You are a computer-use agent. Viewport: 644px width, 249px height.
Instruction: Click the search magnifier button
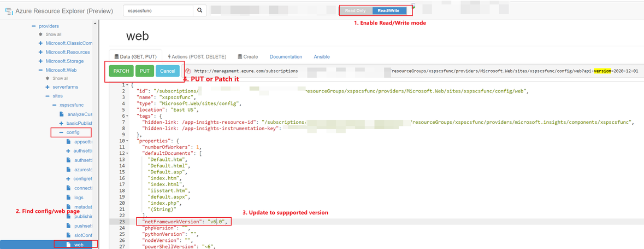(x=199, y=11)
